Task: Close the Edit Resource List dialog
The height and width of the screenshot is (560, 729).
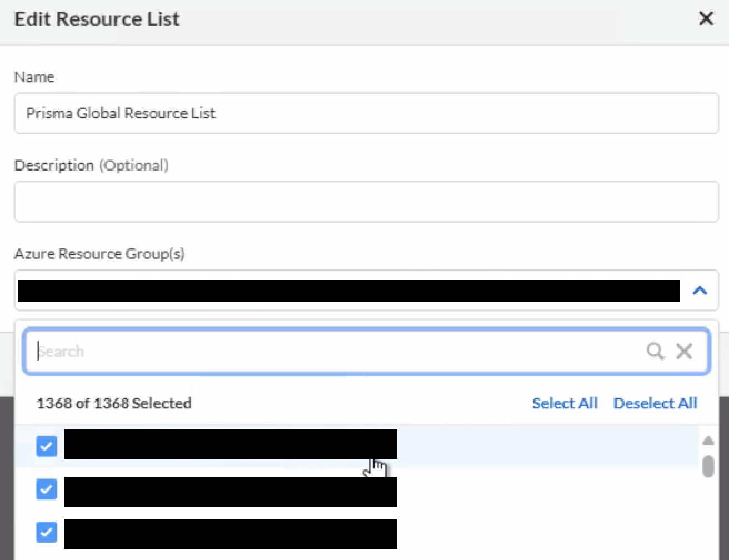Action: pos(706,18)
